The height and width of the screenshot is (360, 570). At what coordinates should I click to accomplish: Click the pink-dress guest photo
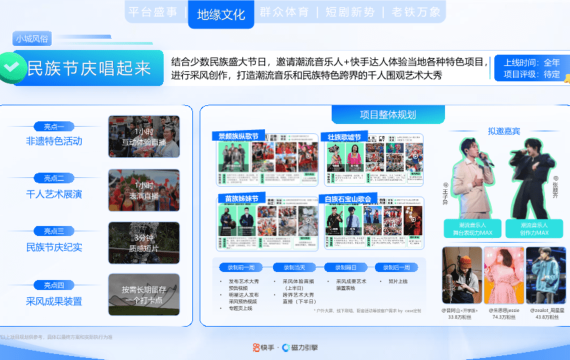click(x=504, y=276)
